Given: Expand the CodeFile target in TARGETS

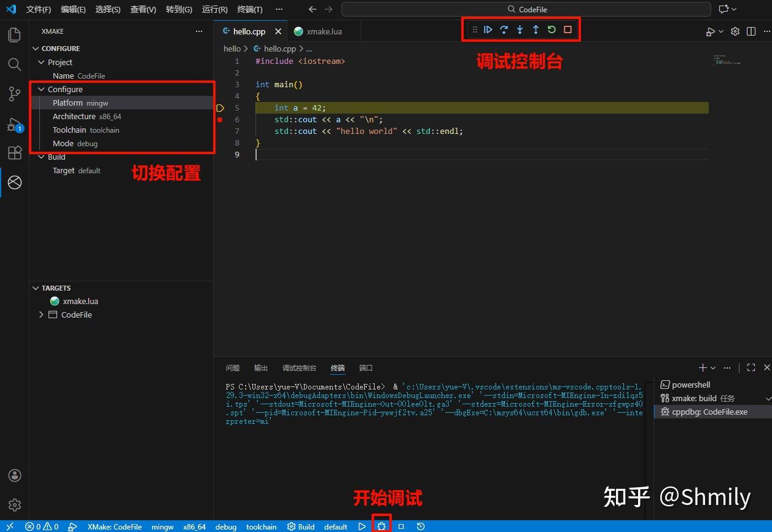Looking at the screenshot, I should click(x=41, y=315).
